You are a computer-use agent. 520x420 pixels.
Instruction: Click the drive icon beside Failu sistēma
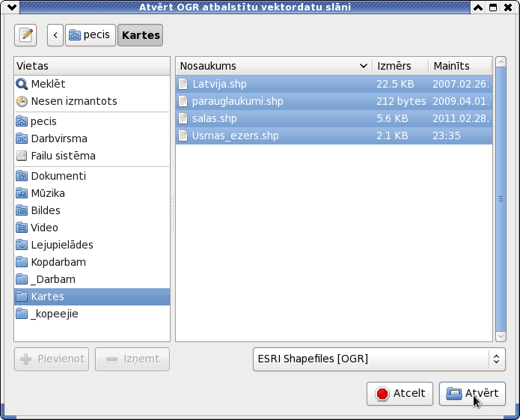pyautogui.click(x=22, y=156)
